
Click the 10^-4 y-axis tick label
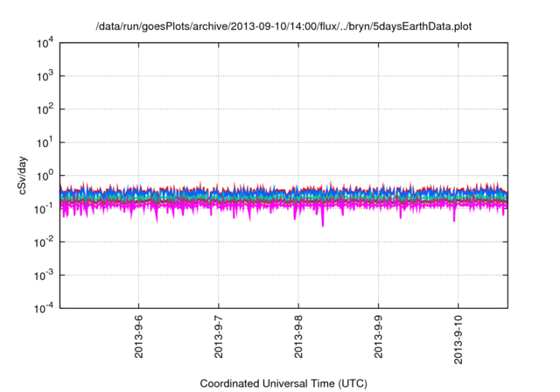coord(44,308)
